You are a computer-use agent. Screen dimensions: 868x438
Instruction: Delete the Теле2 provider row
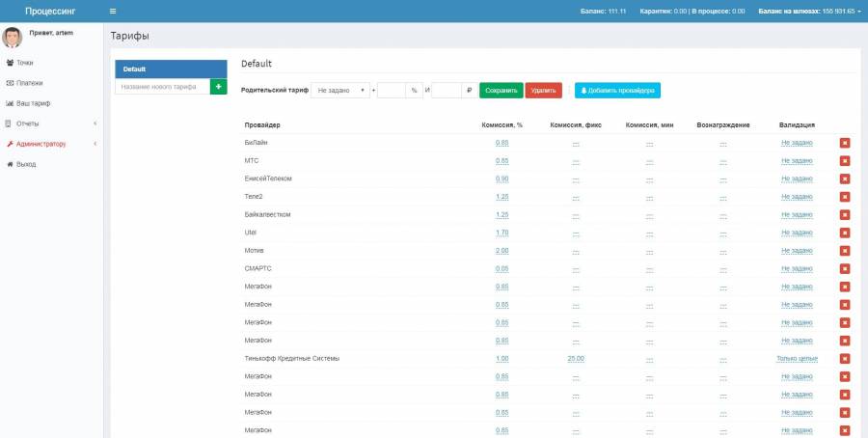pos(845,197)
